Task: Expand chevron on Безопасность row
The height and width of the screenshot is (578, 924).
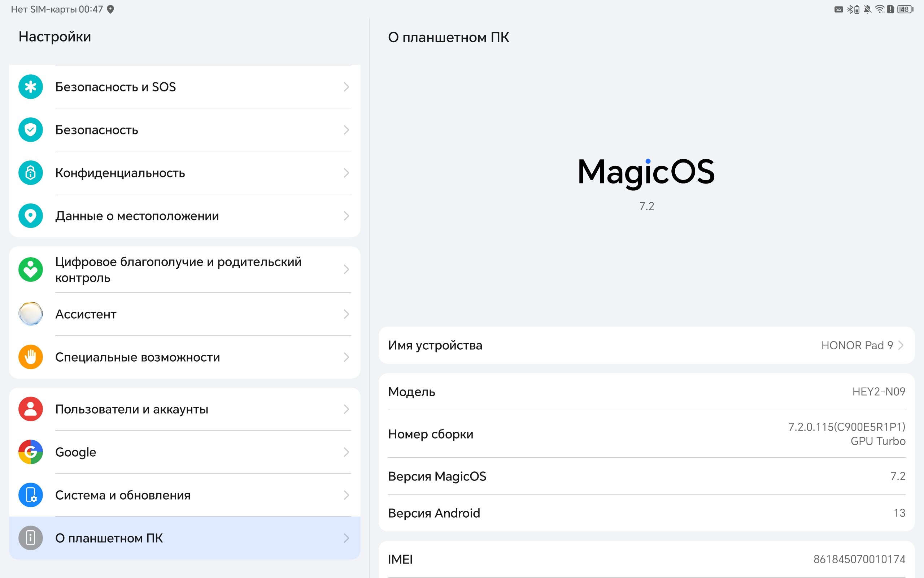Action: 346,130
